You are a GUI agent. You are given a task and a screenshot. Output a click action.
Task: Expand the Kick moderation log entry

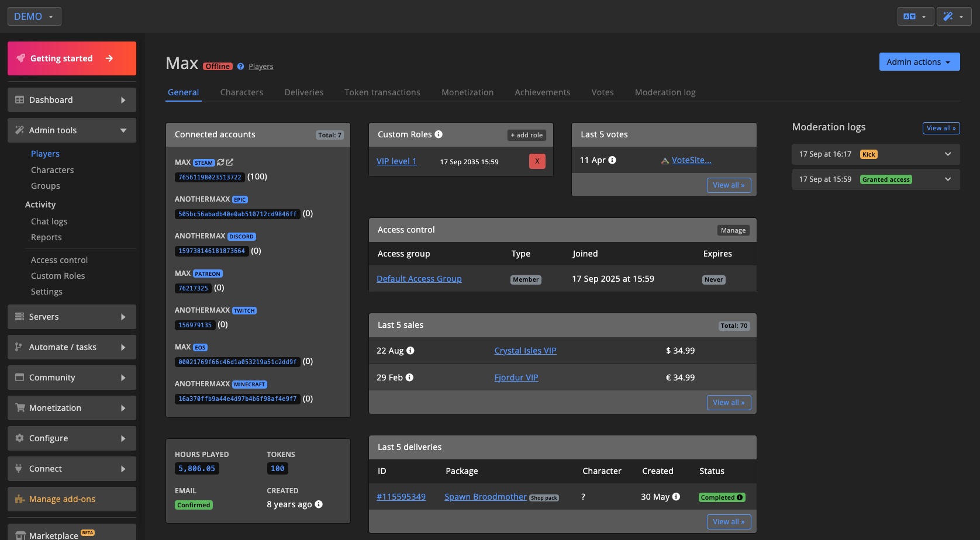(947, 154)
